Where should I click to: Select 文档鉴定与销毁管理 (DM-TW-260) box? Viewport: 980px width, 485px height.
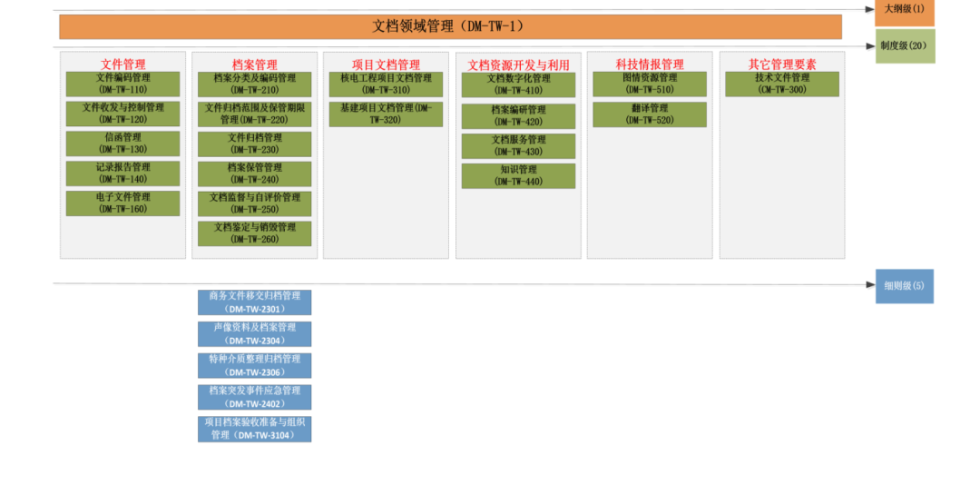254,233
